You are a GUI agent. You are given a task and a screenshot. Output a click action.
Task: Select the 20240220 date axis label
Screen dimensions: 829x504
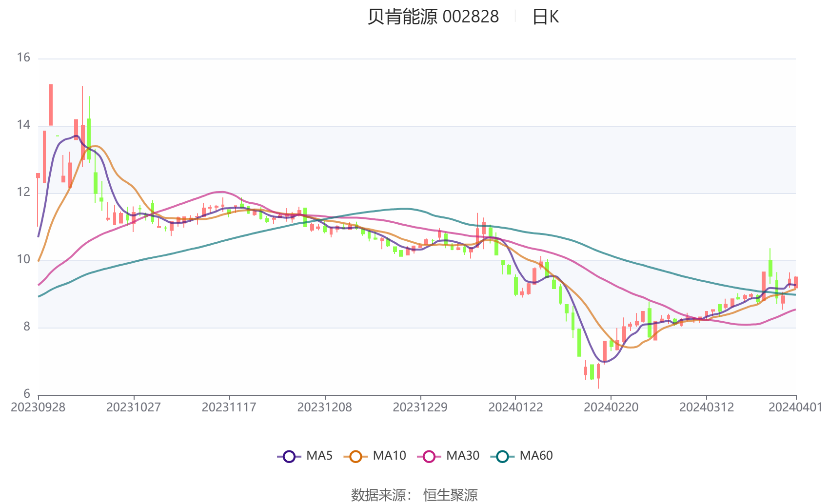tap(611, 407)
